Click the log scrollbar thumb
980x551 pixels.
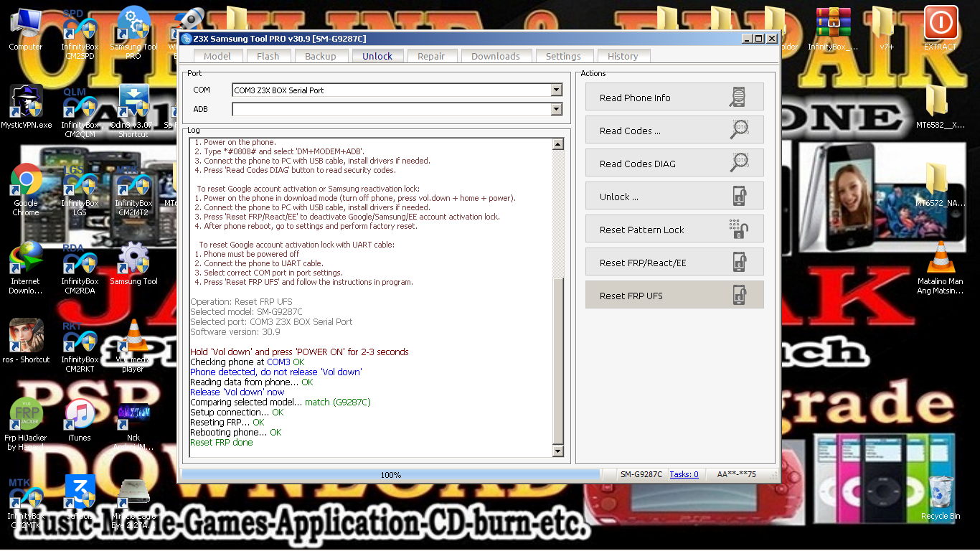coord(558,361)
